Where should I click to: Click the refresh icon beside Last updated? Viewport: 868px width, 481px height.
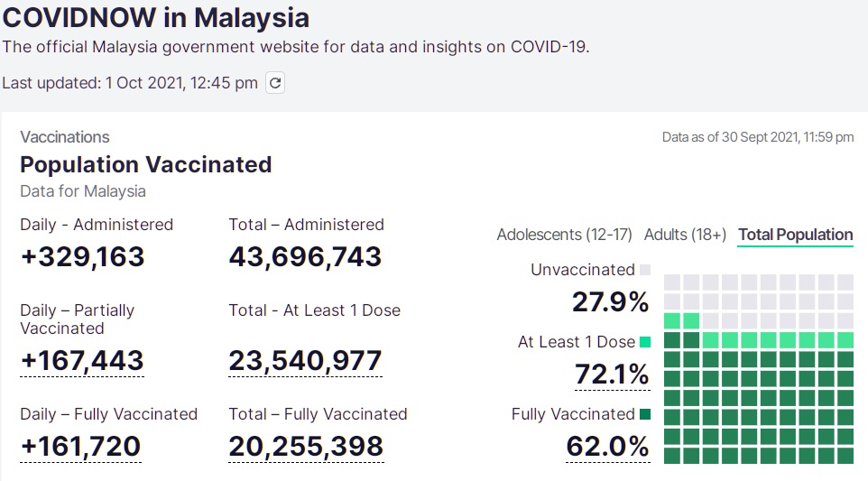click(x=276, y=83)
